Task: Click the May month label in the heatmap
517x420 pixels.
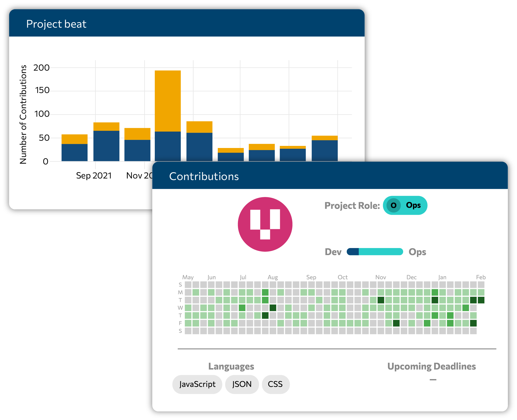Action: click(188, 277)
